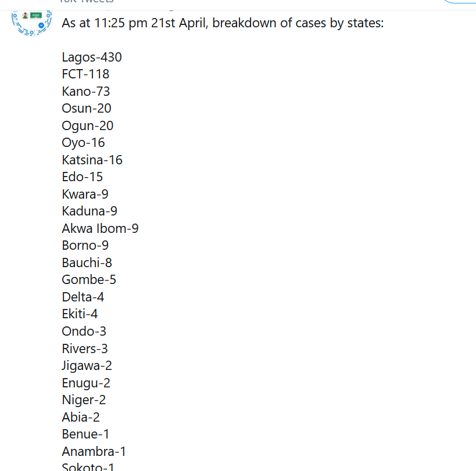
Task: Click the Gombe-5 line
Action: pyautogui.click(x=89, y=279)
